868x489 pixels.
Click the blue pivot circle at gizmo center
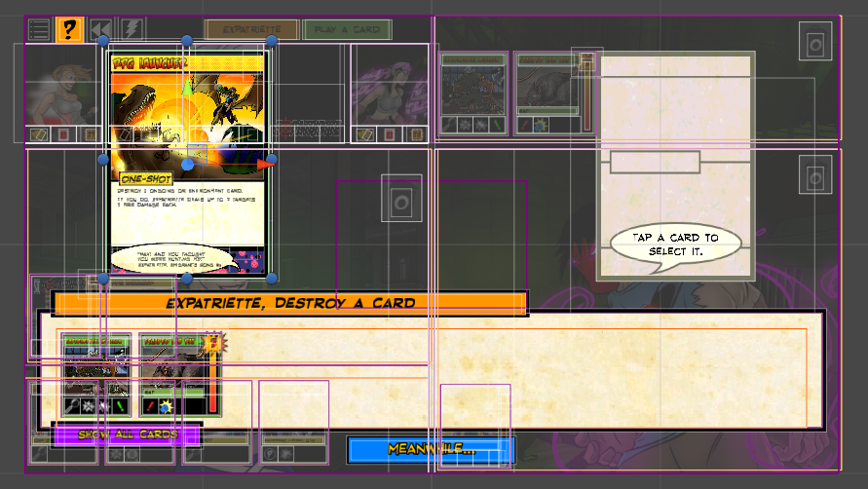[188, 165]
